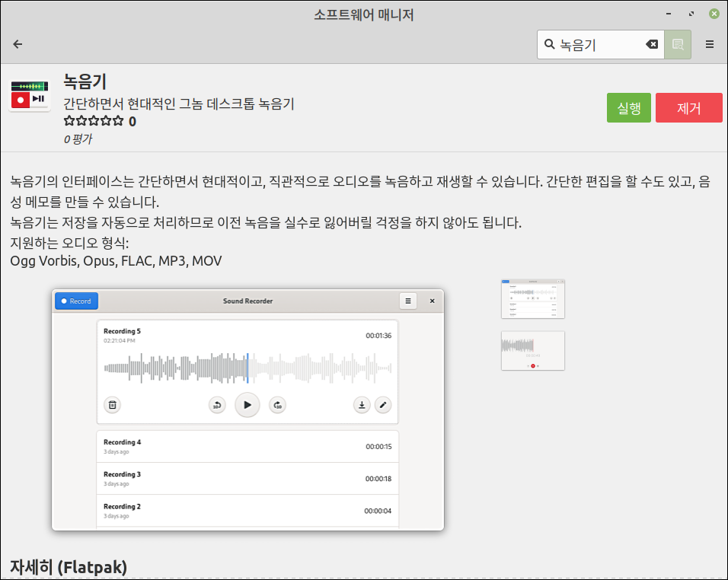The width and height of the screenshot is (728, 580).
Task: Click the trash icon under Recording 5
Action: click(112, 405)
